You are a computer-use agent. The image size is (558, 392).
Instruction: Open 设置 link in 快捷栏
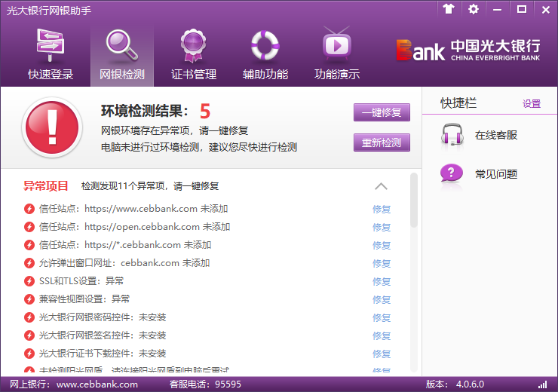click(x=532, y=104)
